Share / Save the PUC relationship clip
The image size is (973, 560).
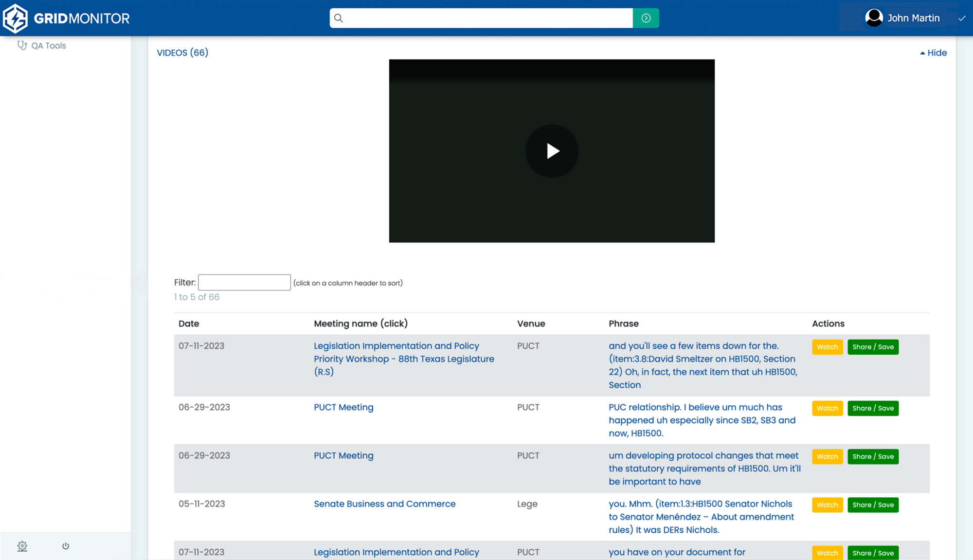(x=873, y=408)
